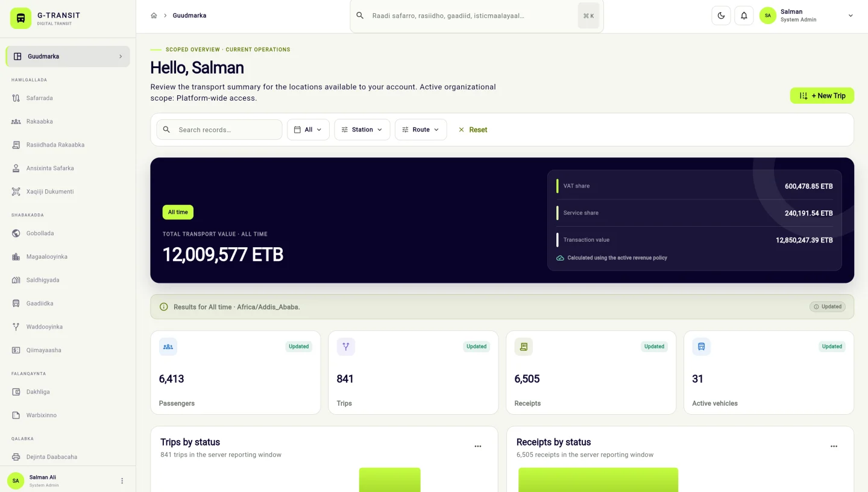The width and height of the screenshot is (868, 492).
Task: Click the Gobollada globe icon
Action: [16, 233]
